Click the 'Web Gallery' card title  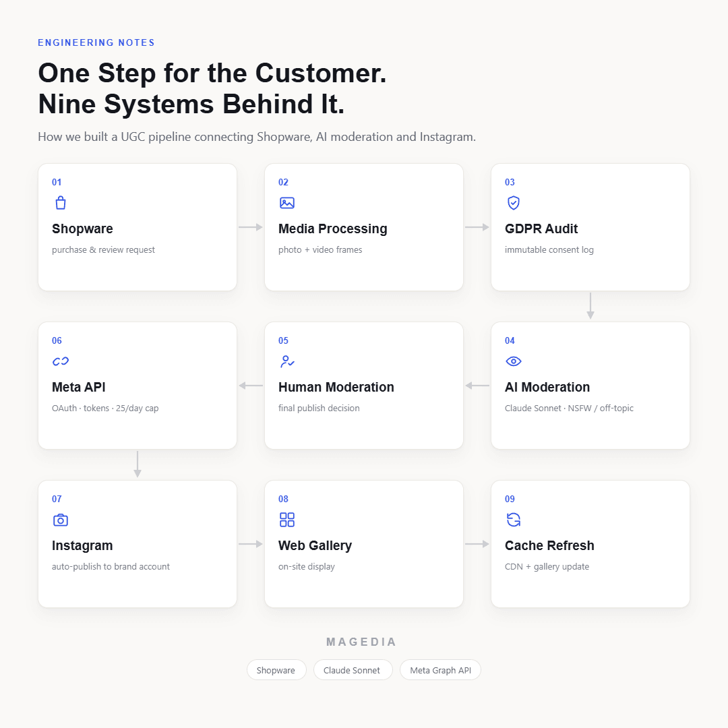[x=315, y=545]
